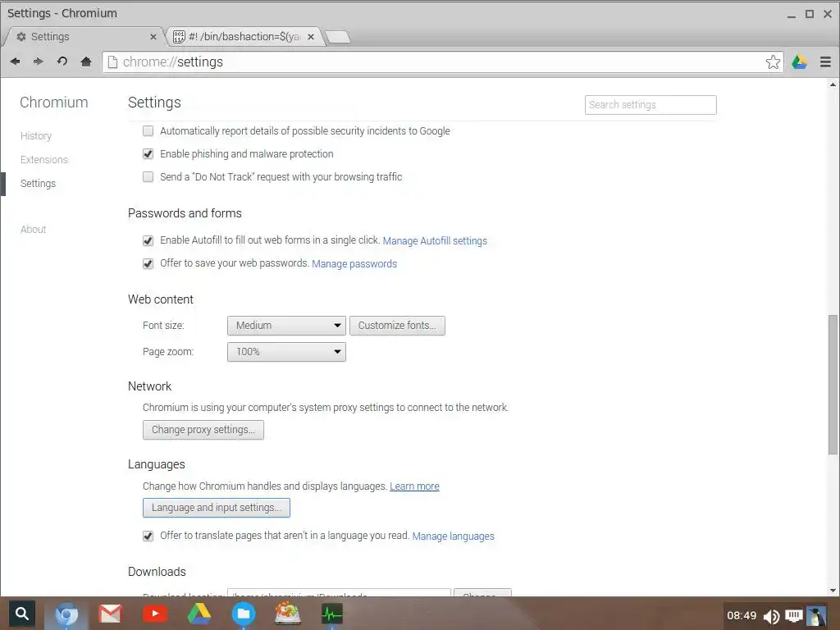Open History in the sidebar

(x=36, y=136)
